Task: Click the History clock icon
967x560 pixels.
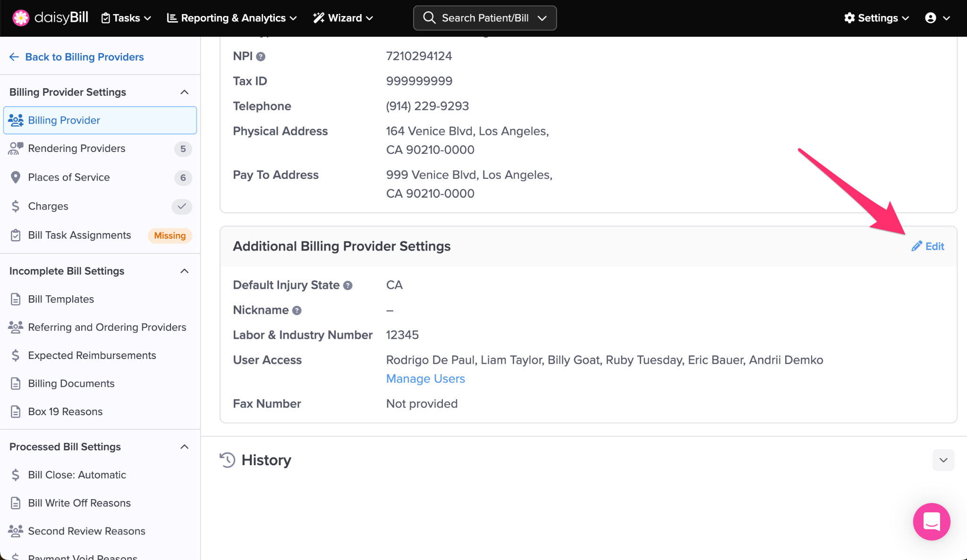Action: [x=228, y=460]
